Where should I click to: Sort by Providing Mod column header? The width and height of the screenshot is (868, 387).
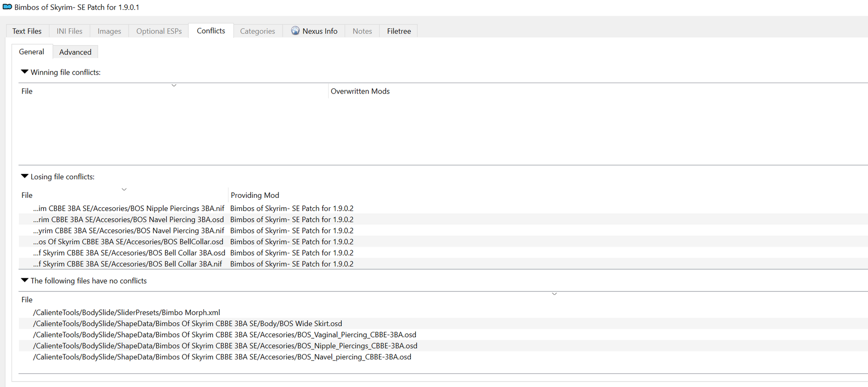coord(255,195)
